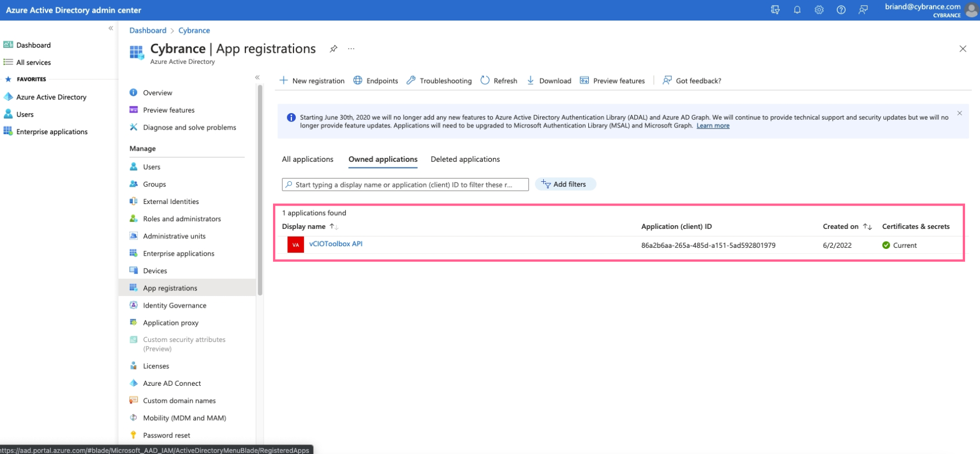Close the App registrations blade
This screenshot has width=980, height=454.
click(x=963, y=49)
